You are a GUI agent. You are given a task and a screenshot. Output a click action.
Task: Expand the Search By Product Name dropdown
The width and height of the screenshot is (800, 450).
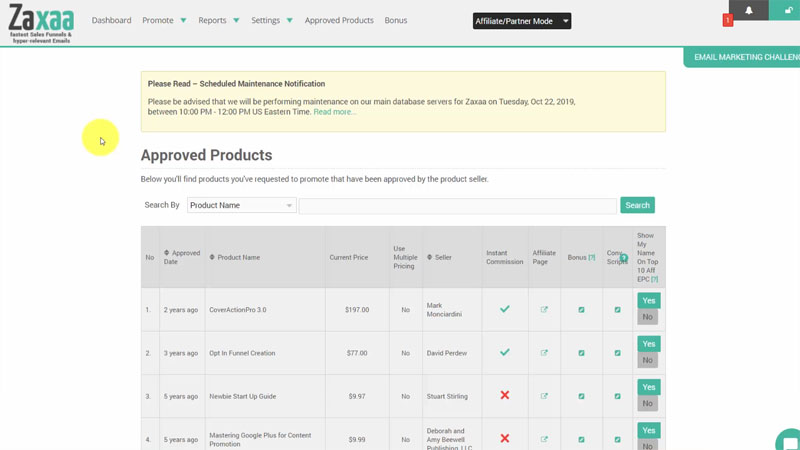[x=241, y=205]
